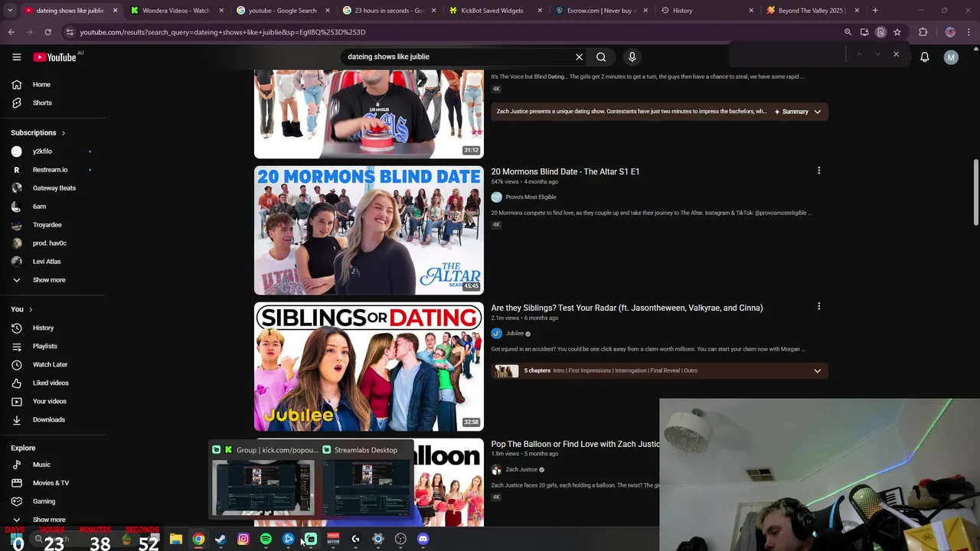Switch to the Wondera Videos tab
980x551 pixels.
tap(175, 11)
